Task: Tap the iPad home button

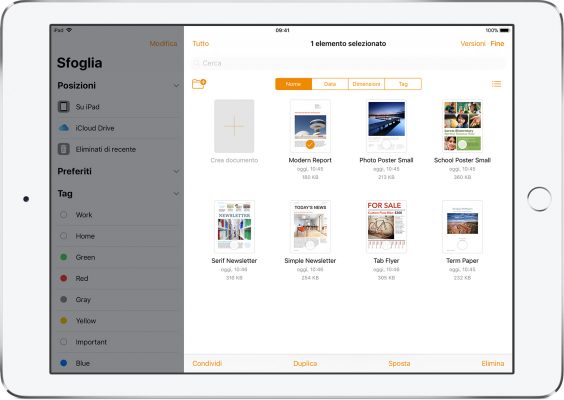Action: coord(539,199)
